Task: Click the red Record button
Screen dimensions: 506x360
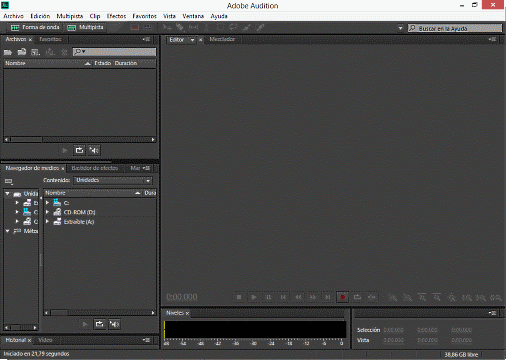Action: click(342, 297)
